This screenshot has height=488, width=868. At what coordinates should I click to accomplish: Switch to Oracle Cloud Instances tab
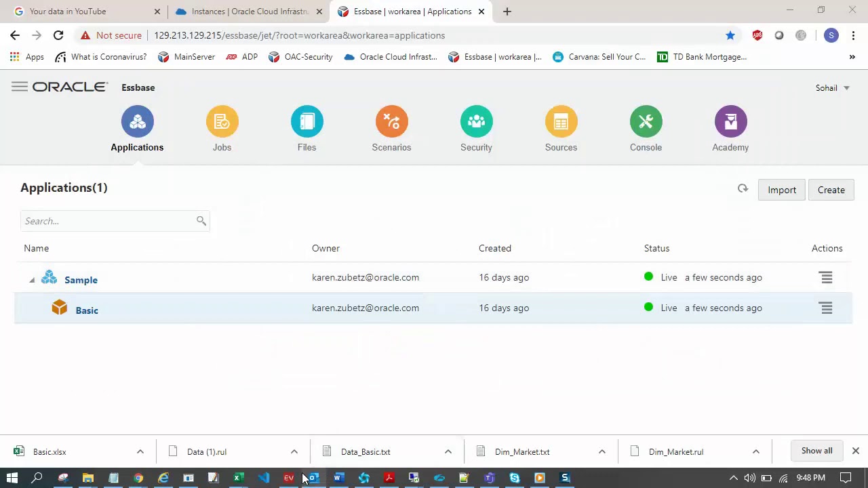click(250, 12)
